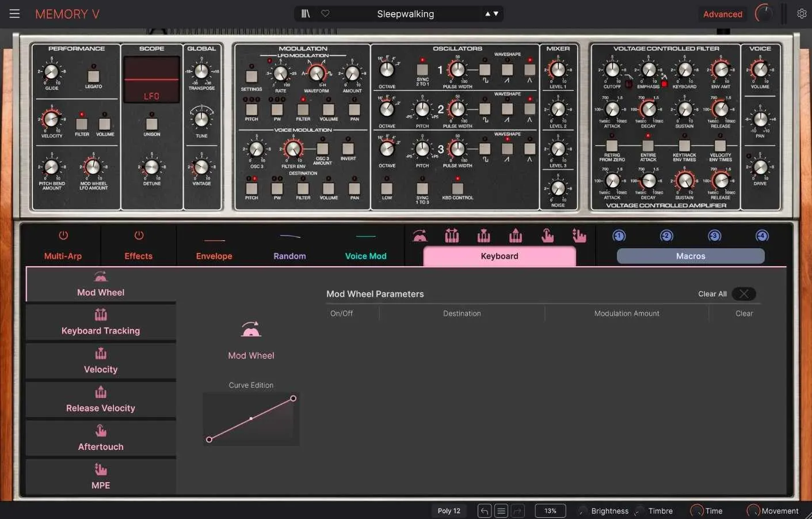Click the Advanced button
Viewport: 812px width, 519px height.
click(x=723, y=14)
